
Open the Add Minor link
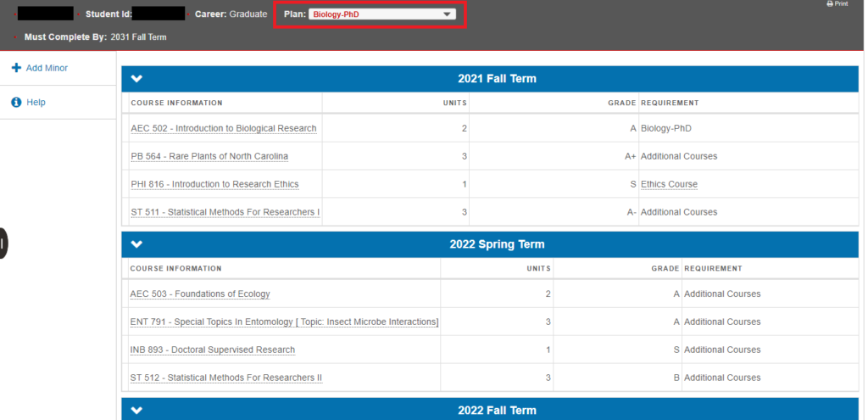pyautogui.click(x=47, y=68)
